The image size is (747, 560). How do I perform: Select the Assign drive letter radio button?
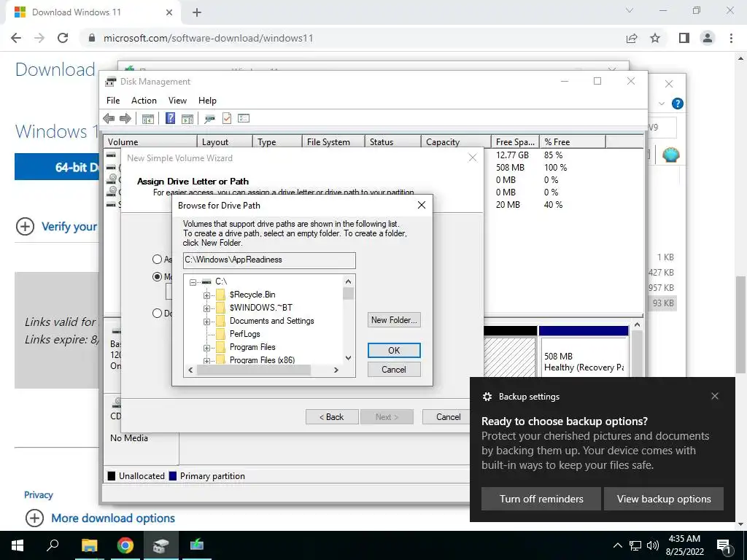coord(158,259)
